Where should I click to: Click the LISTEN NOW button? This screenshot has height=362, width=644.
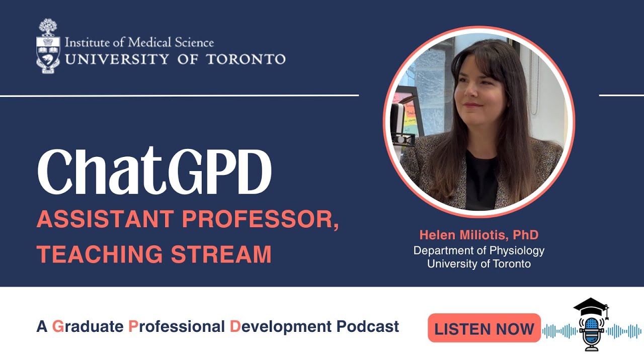484,328
